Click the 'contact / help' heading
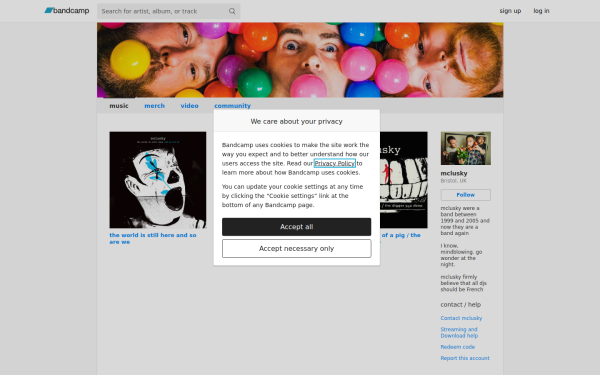Viewport: 600px width, 375px height. pos(461,305)
